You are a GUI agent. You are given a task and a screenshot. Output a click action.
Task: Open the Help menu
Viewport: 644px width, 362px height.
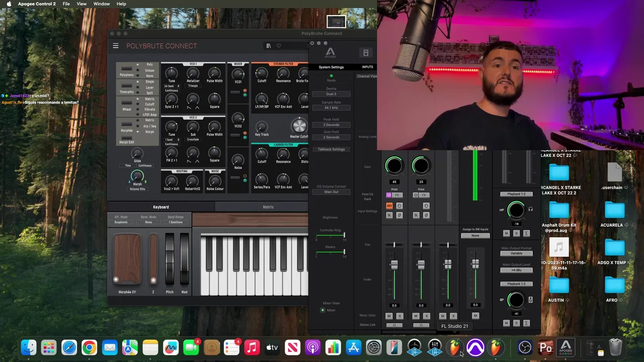coord(121,4)
